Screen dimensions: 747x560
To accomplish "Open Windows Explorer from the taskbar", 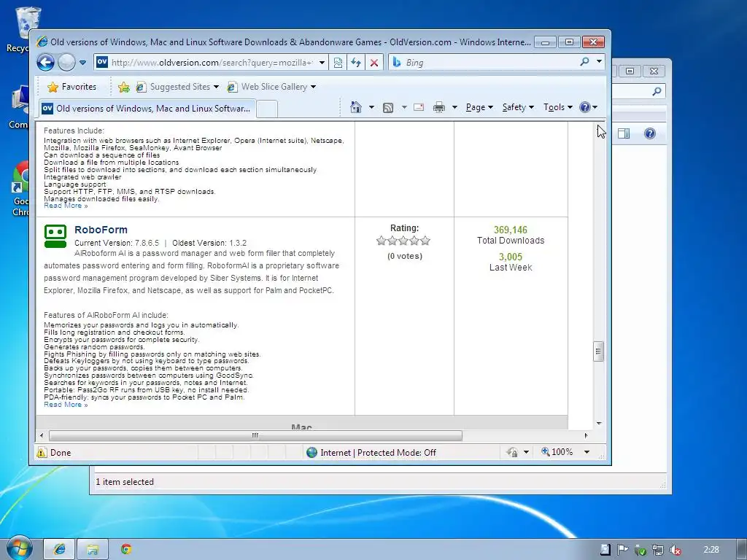I will [93, 549].
